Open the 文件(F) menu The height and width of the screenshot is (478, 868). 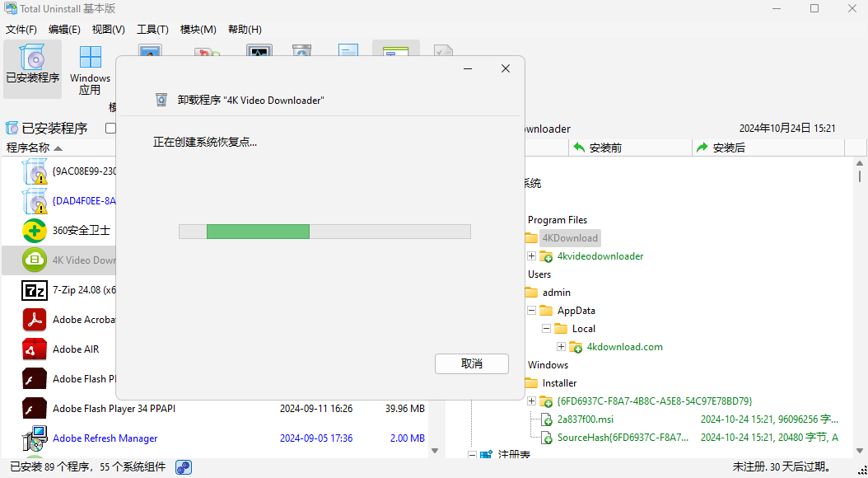[x=21, y=30]
